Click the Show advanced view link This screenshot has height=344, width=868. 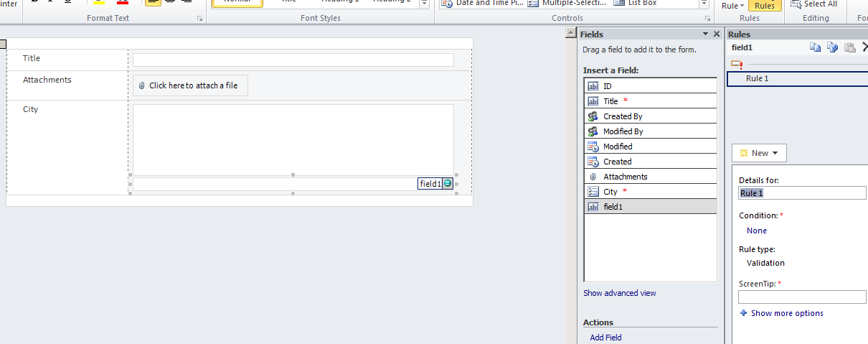point(620,293)
